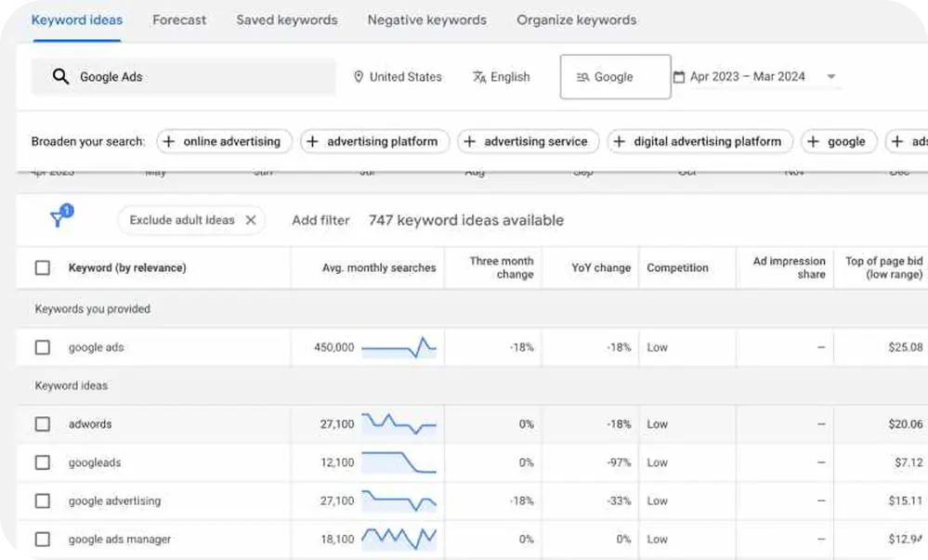
Task: Click the search networks icon beside Google
Action: tap(582, 77)
